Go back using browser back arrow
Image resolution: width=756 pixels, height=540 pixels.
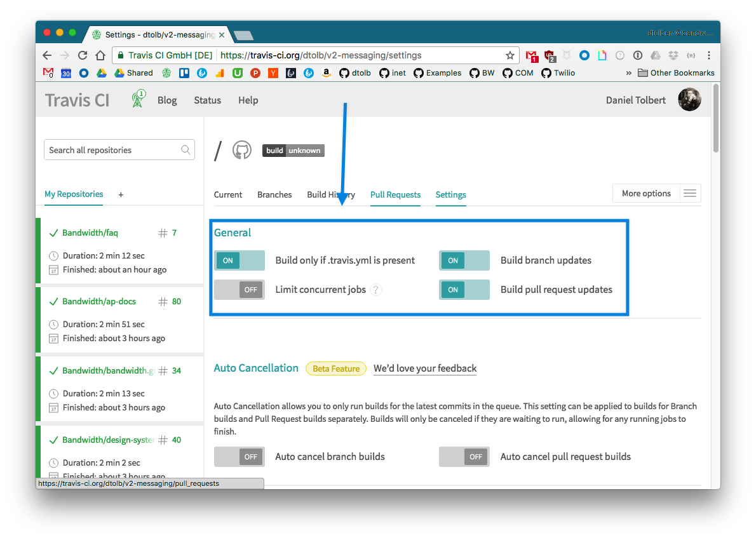(x=47, y=55)
